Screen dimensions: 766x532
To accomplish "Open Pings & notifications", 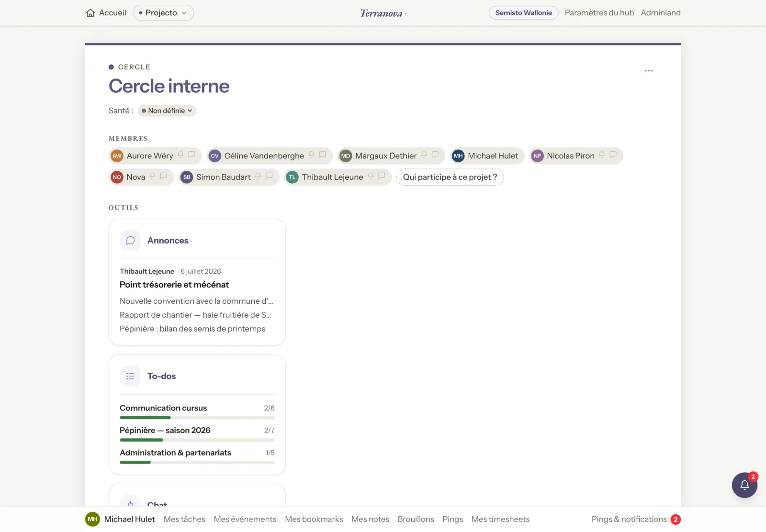I will pos(629,519).
